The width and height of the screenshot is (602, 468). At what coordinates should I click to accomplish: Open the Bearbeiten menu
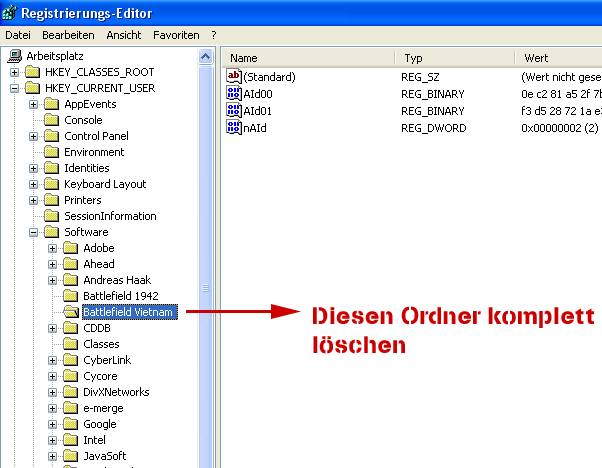[68, 35]
